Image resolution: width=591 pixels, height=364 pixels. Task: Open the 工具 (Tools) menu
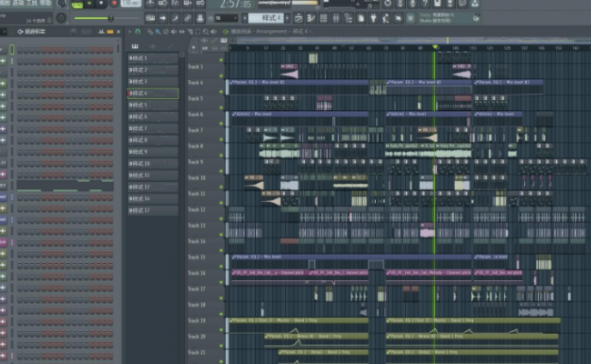[31, 2]
